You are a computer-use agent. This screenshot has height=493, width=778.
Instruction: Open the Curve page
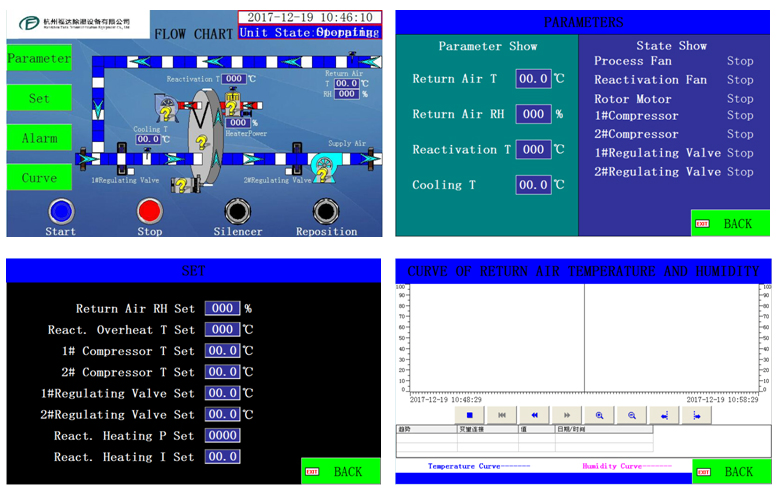(x=39, y=178)
